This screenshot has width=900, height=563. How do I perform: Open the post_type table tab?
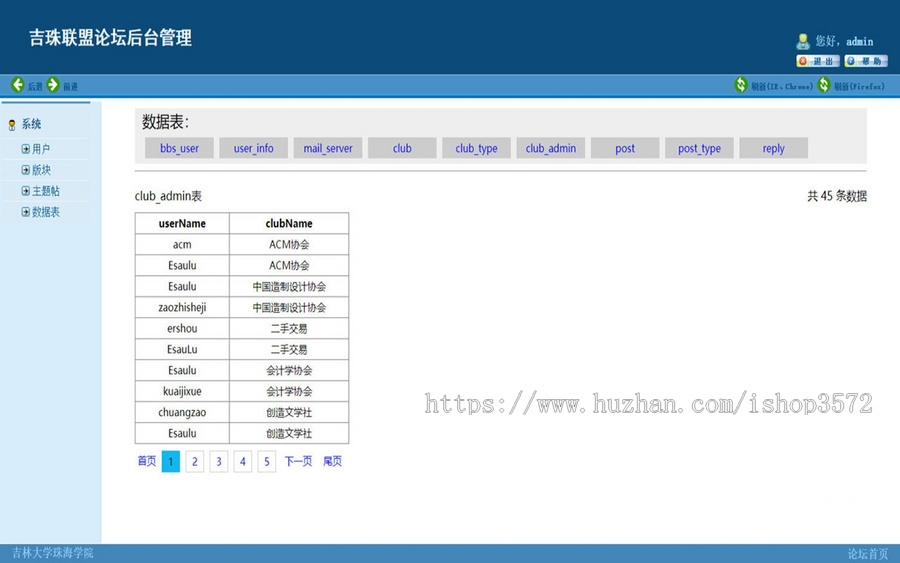pyautogui.click(x=699, y=148)
